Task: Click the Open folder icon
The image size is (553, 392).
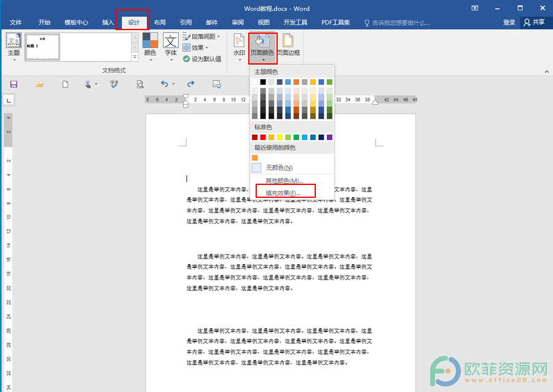Action: 39,84
